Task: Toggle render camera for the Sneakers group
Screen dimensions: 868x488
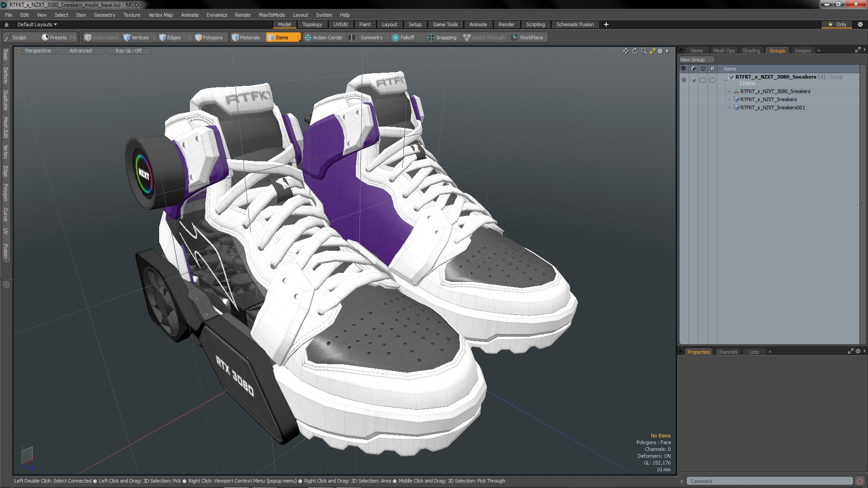Action: click(693, 80)
